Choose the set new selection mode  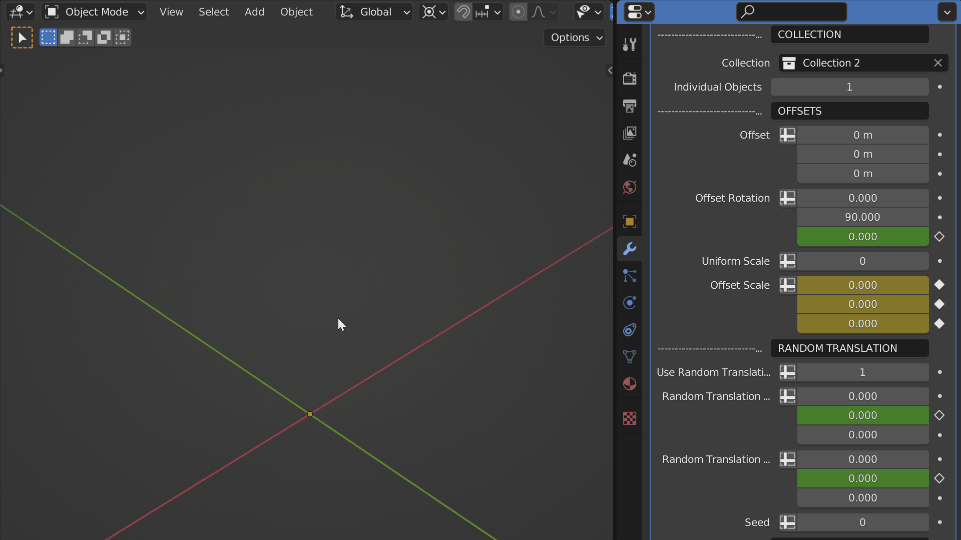[x=48, y=37]
